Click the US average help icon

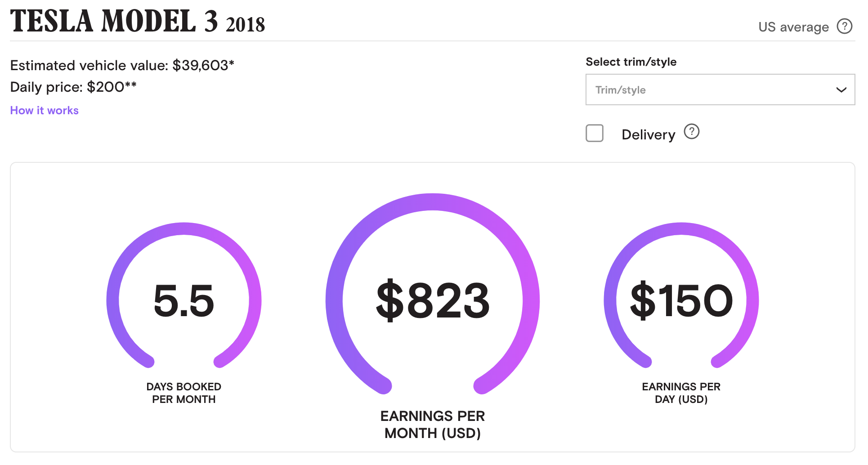(x=844, y=26)
